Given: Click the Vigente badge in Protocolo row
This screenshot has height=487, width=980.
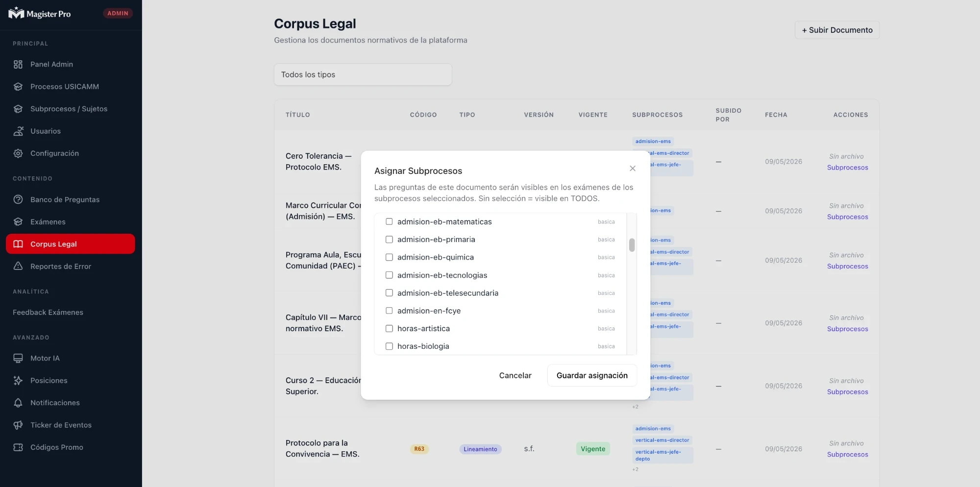Looking at the screenshot, I should click(x=593, y=449).
